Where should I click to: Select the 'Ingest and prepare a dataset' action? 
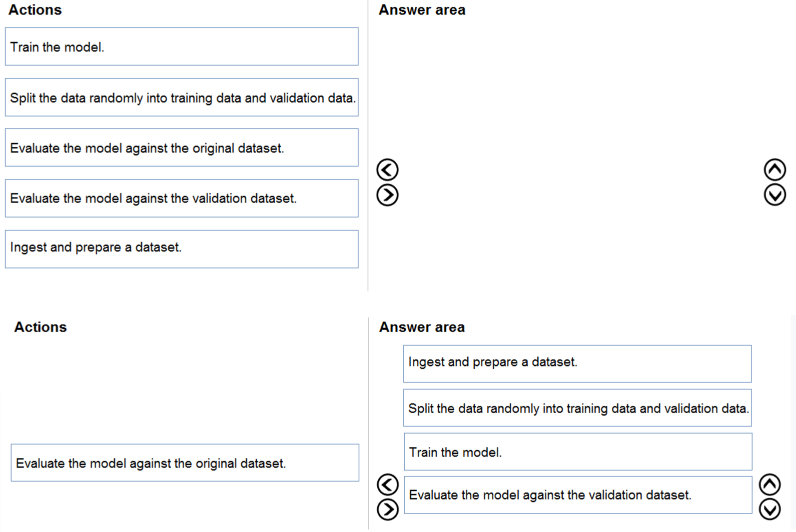(x=181, y=248)
